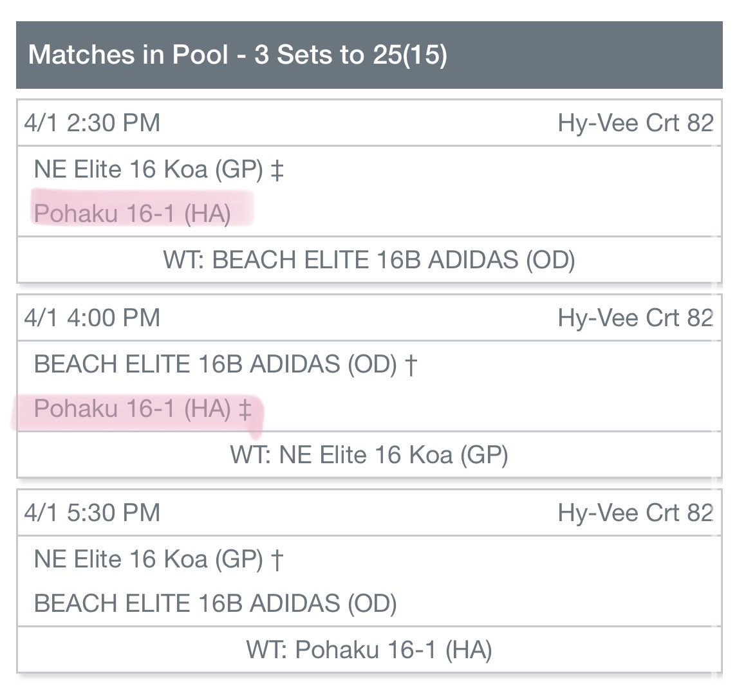Open Hy-Vee Crt 82 for the 4:00 PM match
Image resolution: width=746 pixels, height=700 pixels.
[x=635, y=318]
